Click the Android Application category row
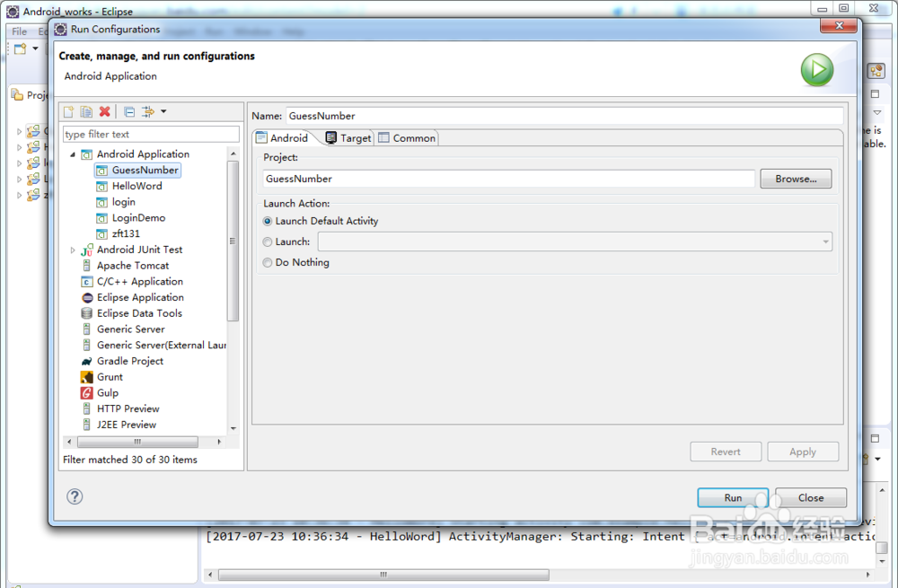Viewport: 898px width, 588px height. (x=136, y=154)
